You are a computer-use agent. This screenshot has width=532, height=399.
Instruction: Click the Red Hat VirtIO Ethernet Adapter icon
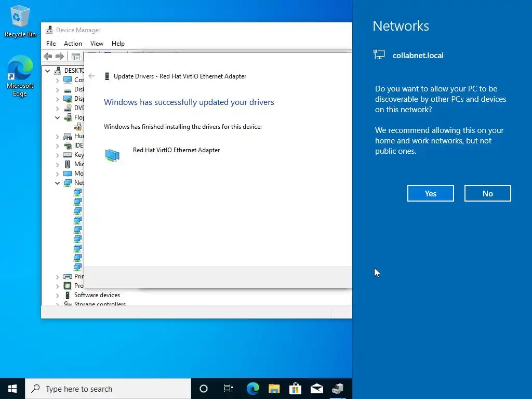112,155
